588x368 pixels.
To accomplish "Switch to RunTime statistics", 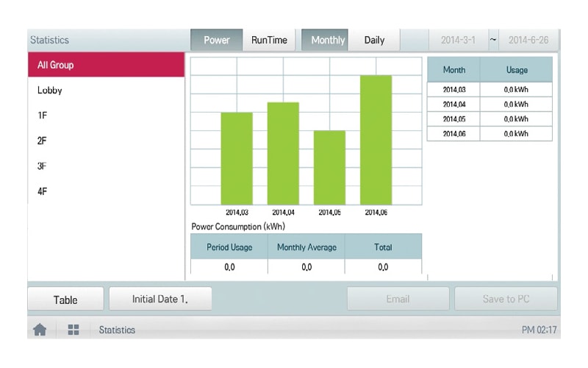I will (269, 40).
